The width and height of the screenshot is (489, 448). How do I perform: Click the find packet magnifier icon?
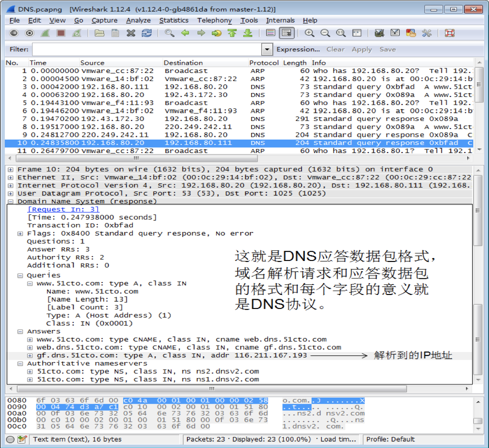[169, 33]
